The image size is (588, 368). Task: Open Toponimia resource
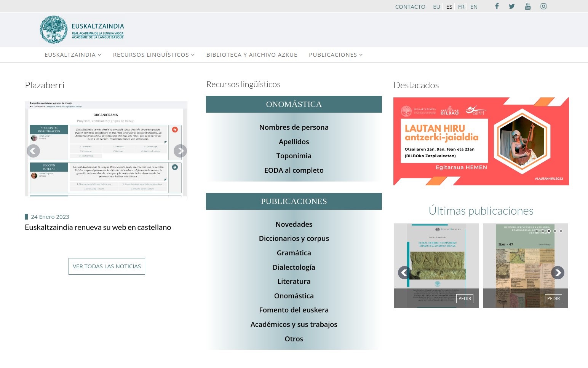[294, 156]
